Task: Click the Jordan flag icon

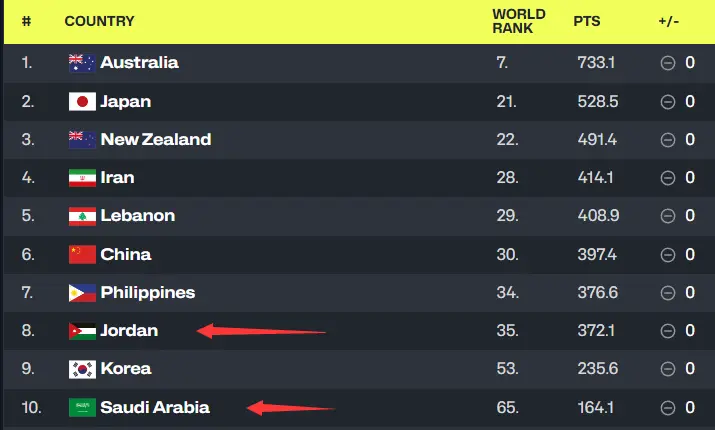Action: coord(82,331)
